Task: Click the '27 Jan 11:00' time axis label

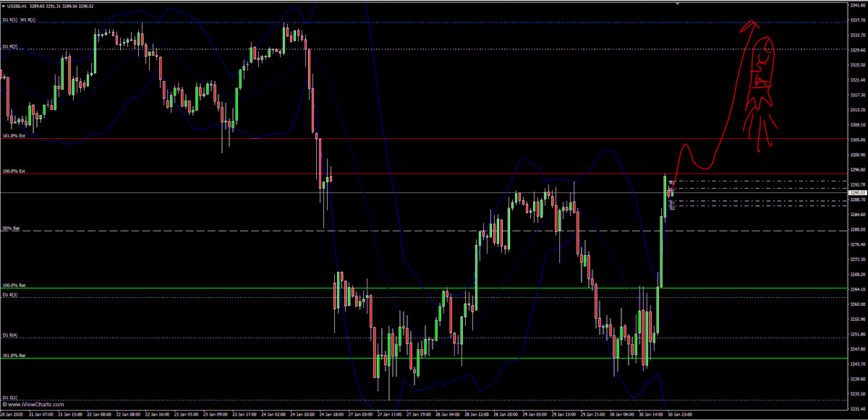Action: coord(389,416)
